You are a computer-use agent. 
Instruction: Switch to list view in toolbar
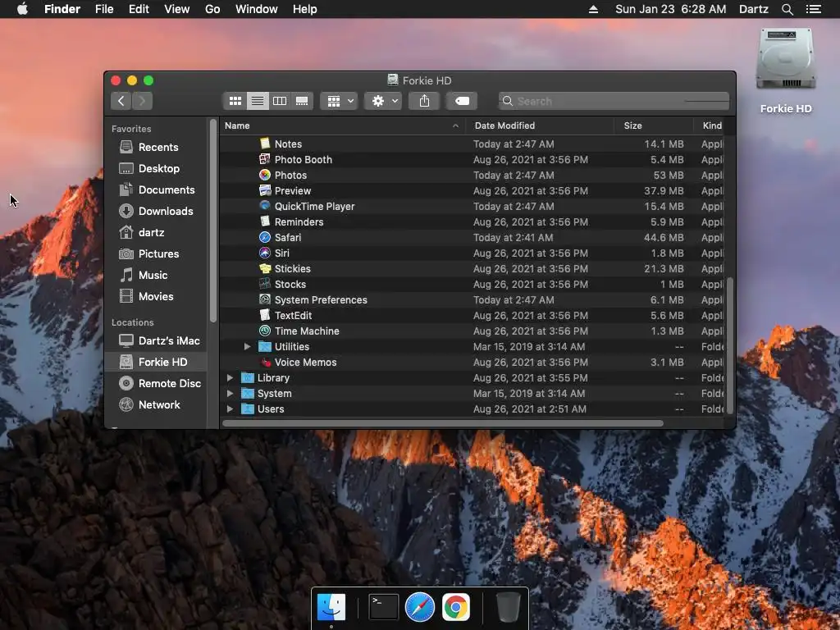click(258, 101)
